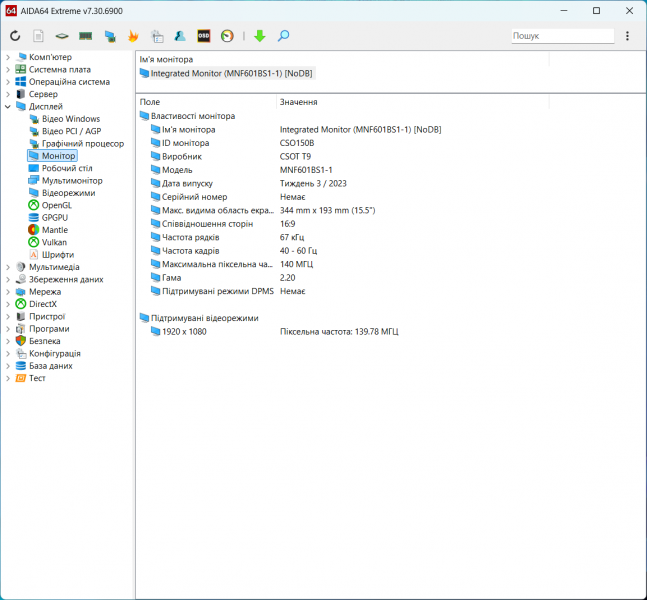647x600 pixels.
Task: Expand the DirectX tree node
Action: click(x=8, y=304)
